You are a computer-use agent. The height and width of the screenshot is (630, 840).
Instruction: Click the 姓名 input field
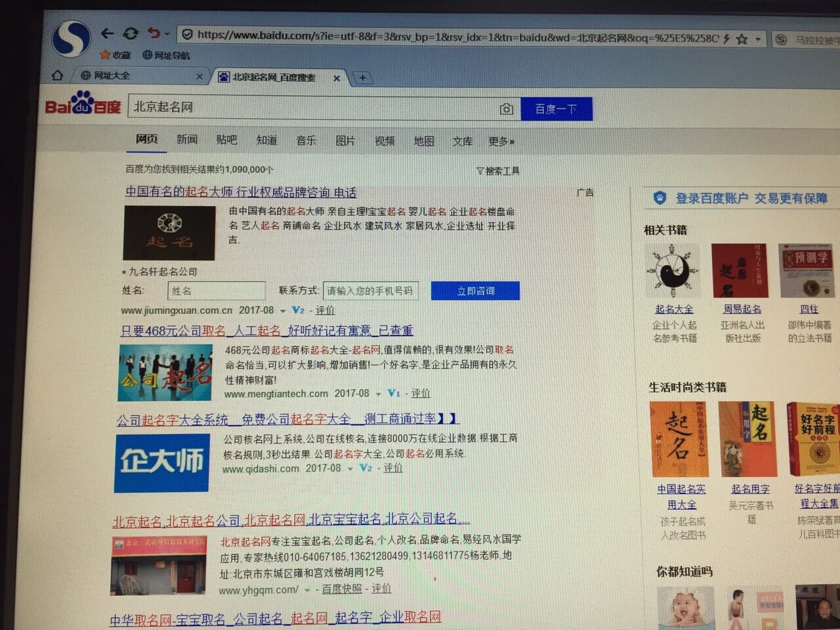(x=217, y=291)
